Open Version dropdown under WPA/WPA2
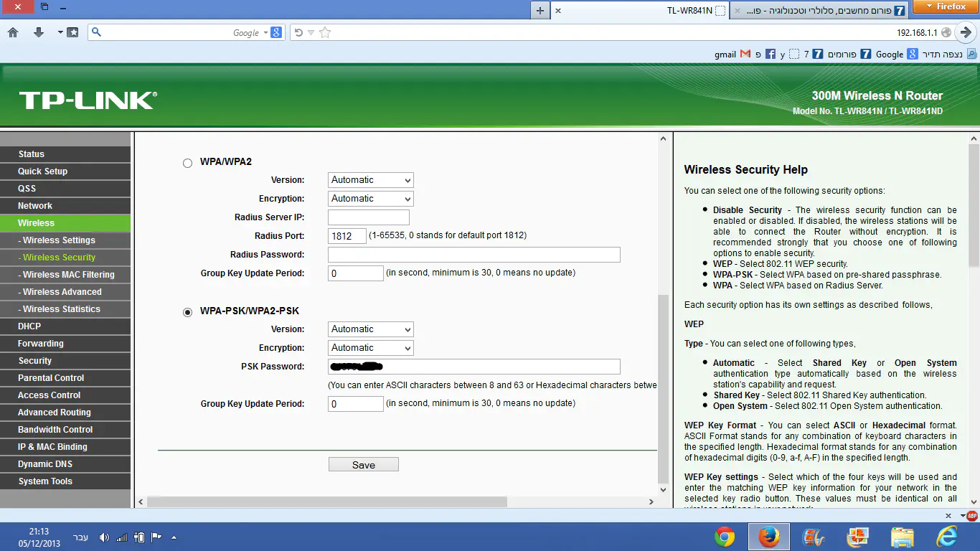Screen dimensions: 980x551 coord(371,180)
